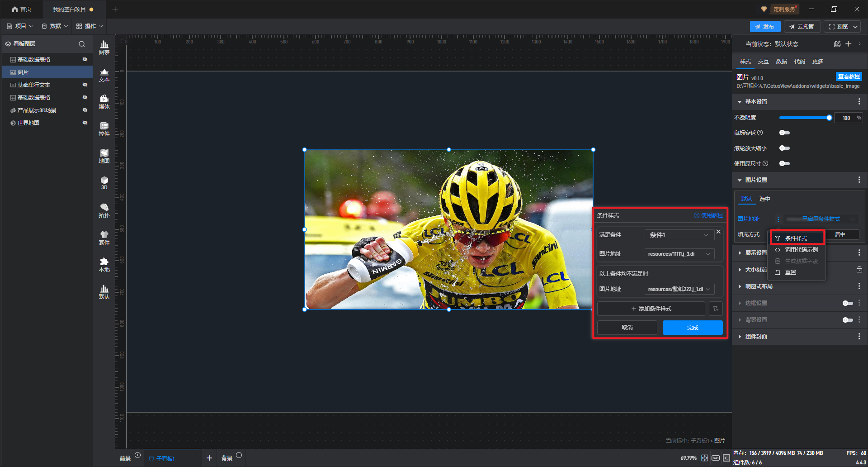Click the 完成 button

click(x=693, y=328)
